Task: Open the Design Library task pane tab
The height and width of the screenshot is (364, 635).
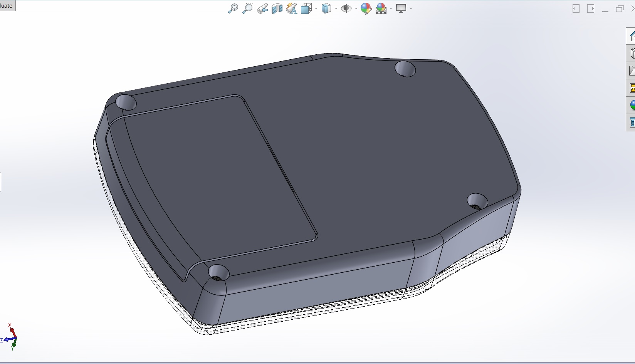Action: coord(631,53)
